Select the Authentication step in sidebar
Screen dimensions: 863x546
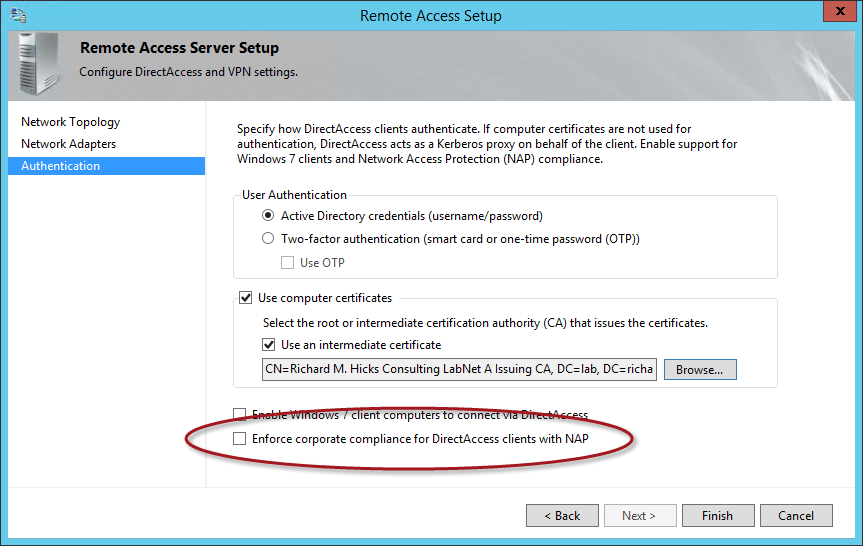pyautogui.click(x=61, y=166)
